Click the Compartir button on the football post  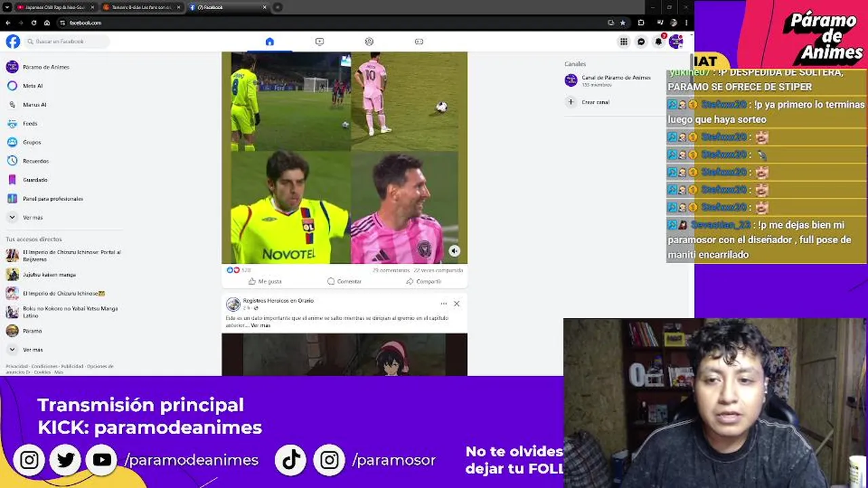[x=423, y=281]
